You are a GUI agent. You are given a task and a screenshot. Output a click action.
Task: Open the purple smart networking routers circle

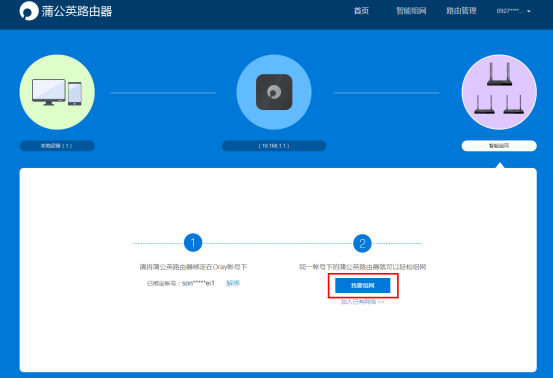point(499,92)
